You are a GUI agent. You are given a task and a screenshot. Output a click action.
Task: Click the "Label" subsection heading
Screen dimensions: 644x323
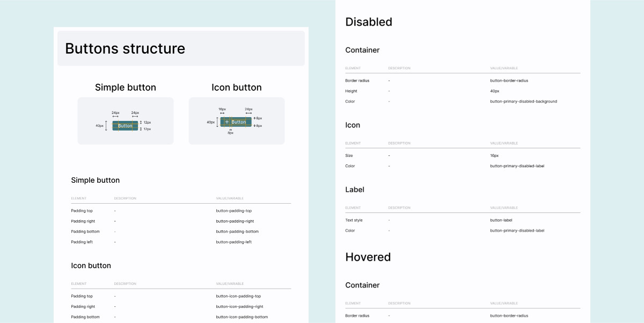(x=355, y=190)
